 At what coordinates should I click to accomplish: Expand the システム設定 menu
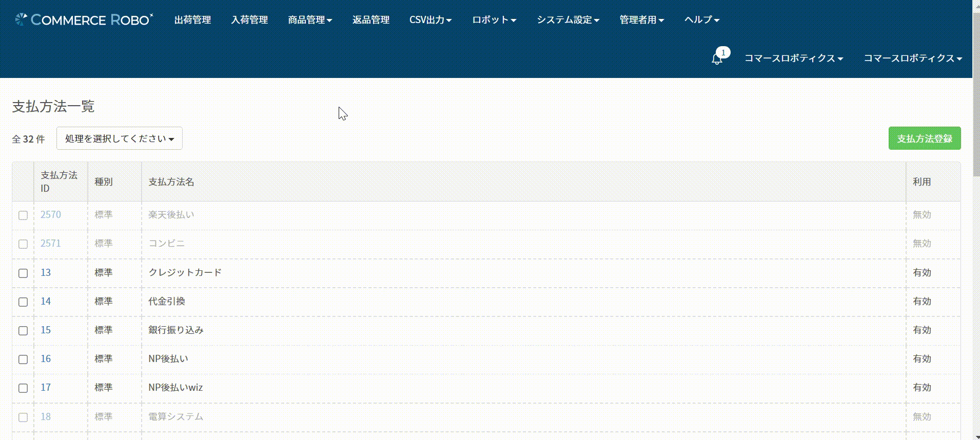568,19
